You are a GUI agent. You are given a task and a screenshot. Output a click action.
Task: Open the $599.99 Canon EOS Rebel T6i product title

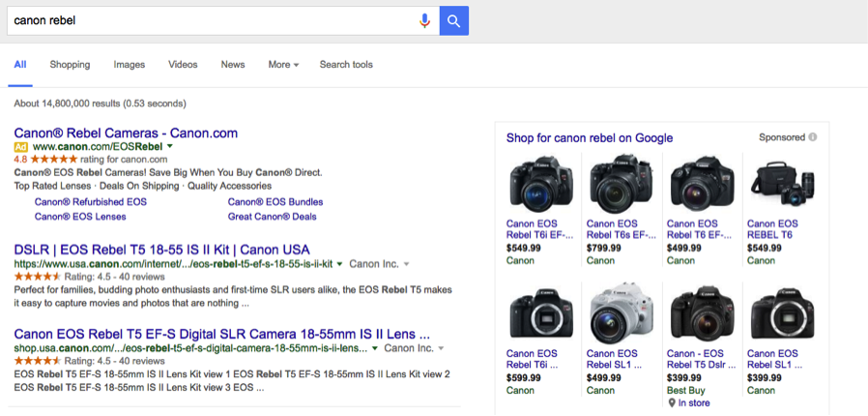point(532,359)
